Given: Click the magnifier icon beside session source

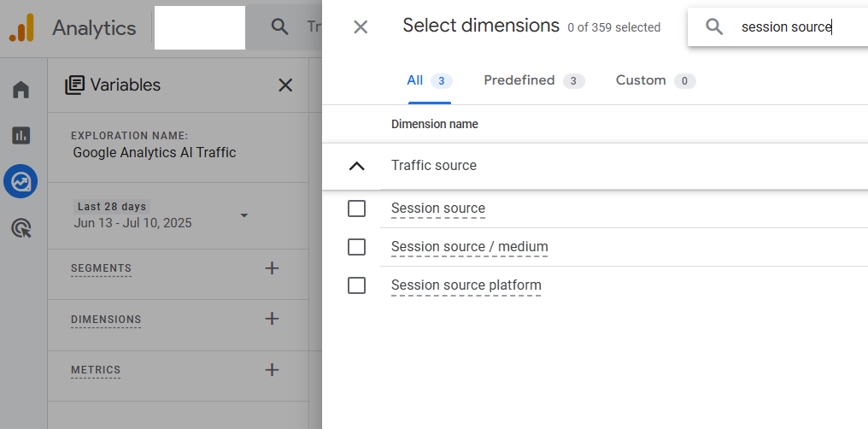Looking at the screenshot, I should (x=714, y=27).
